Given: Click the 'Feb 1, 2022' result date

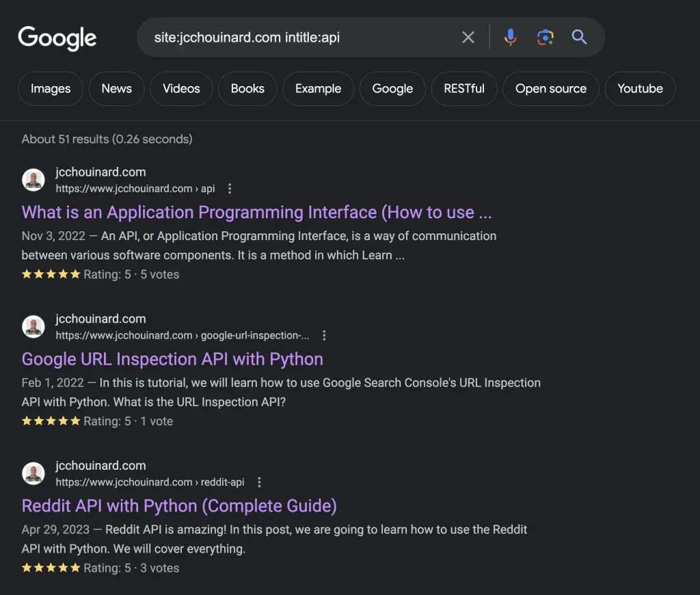Looking at the screenshot, I should point(53,383).
